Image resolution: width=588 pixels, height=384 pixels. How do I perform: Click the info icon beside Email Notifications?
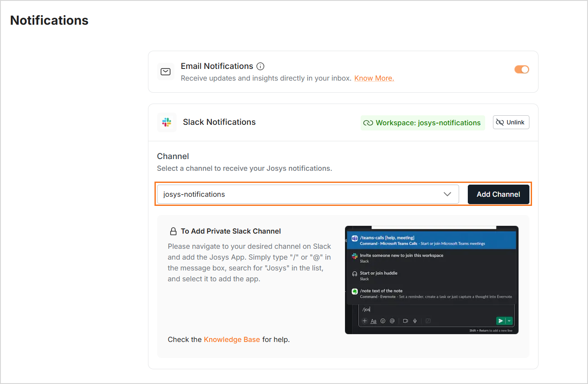click(x=260, y=66)
